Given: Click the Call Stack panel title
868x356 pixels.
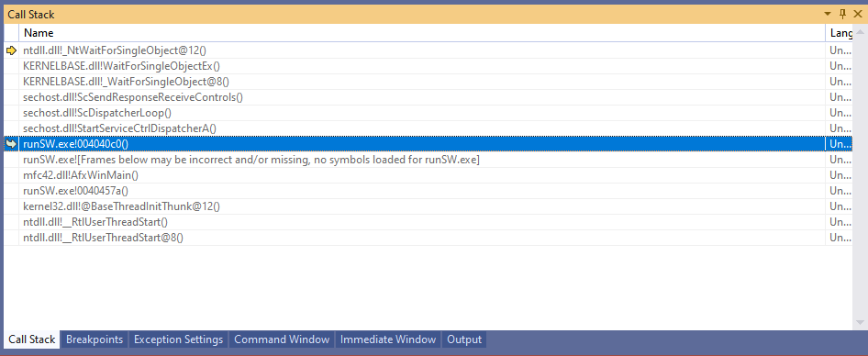Looking at the screenshot, I should click(x=31, y=15).
